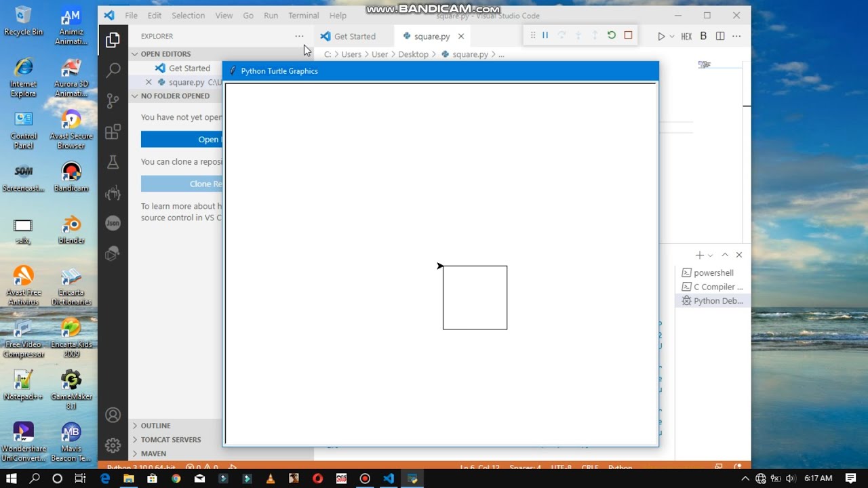Open the Manage gear icon
This screenshot has height=488, width=868.
coord(113,445)
